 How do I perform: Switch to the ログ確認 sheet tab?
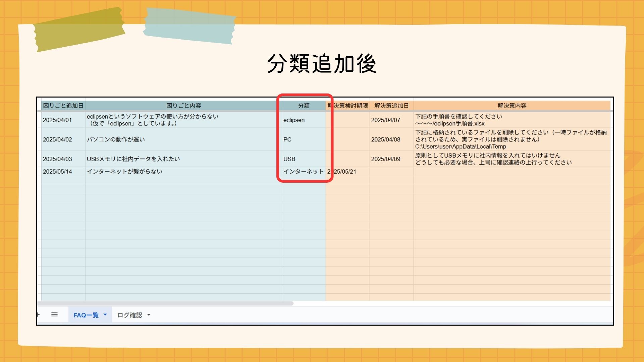[129, 315]
